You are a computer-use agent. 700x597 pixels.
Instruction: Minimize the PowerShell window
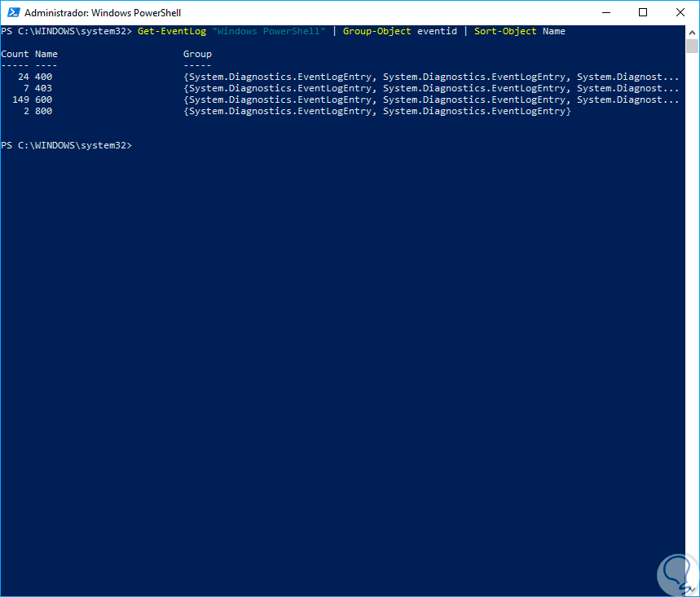pyautogui.click(x=605, y=12)
